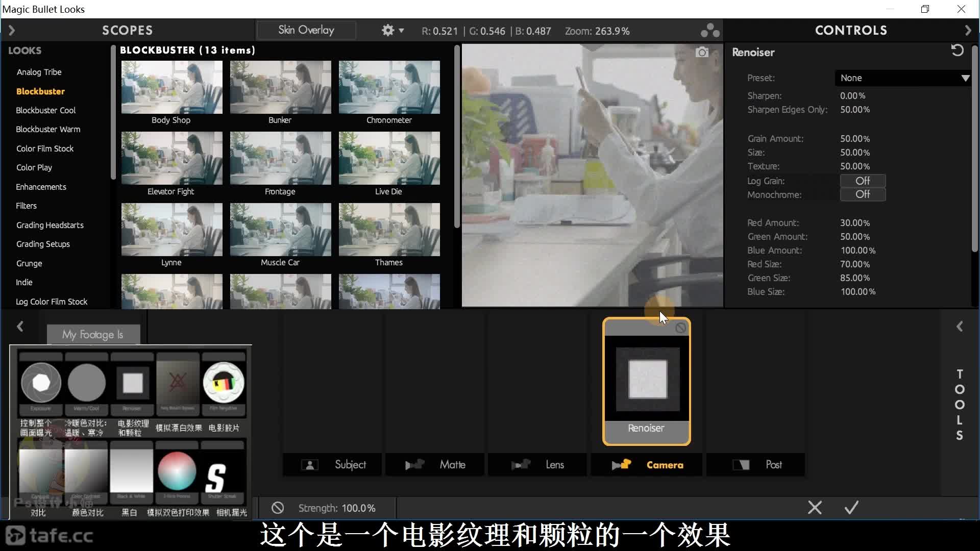Click the three-circles icon in top bar
This screenshot has height=551, width=980.
click(x=710, y=31)
